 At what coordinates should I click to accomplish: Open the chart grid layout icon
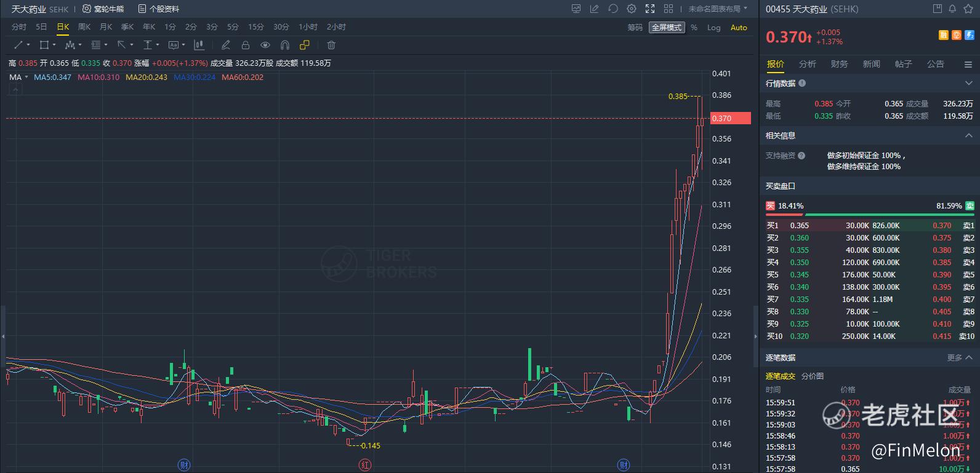669,9
